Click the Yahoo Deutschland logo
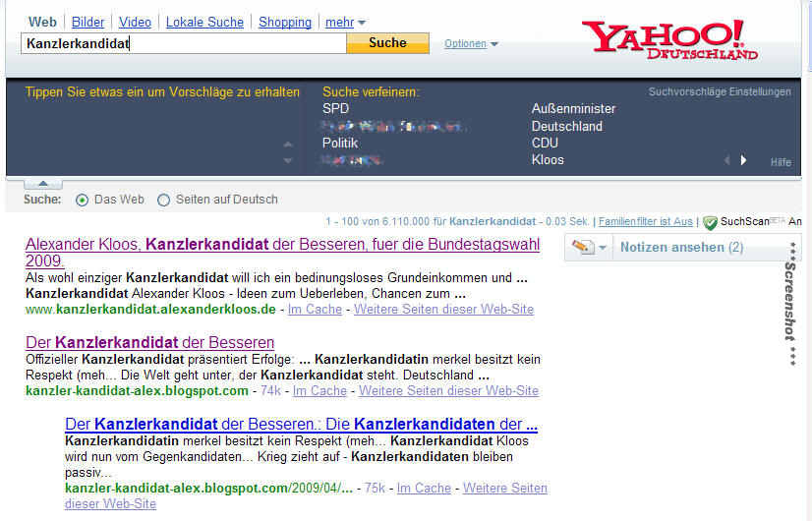812x521 pixels. [670, 40]
